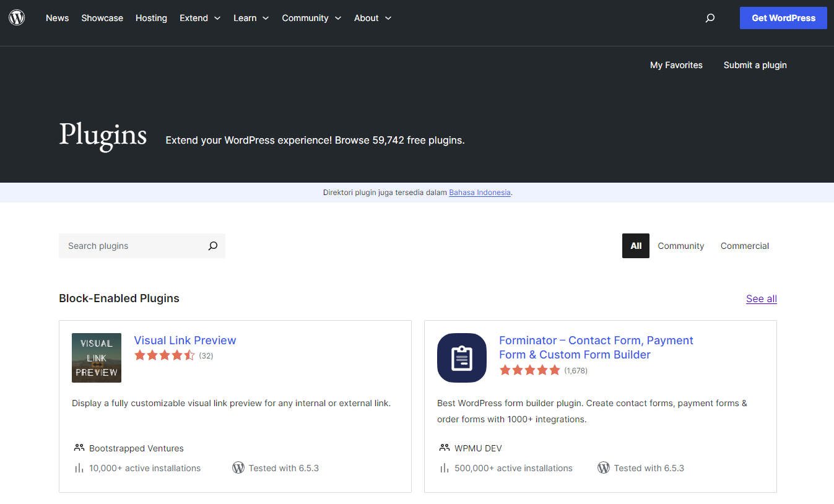
Task: Expand the Community menu in the header
Action: 311,18
